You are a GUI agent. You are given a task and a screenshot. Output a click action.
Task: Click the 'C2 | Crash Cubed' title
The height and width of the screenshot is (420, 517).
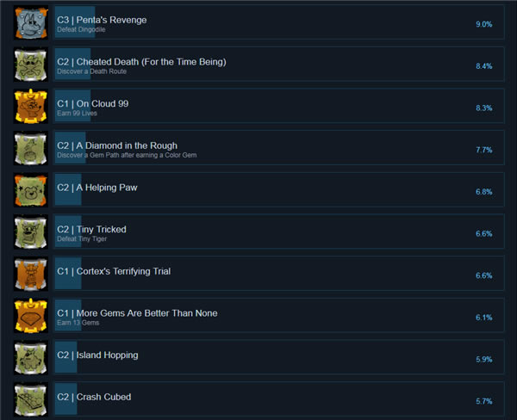click(x=94, y=397)
